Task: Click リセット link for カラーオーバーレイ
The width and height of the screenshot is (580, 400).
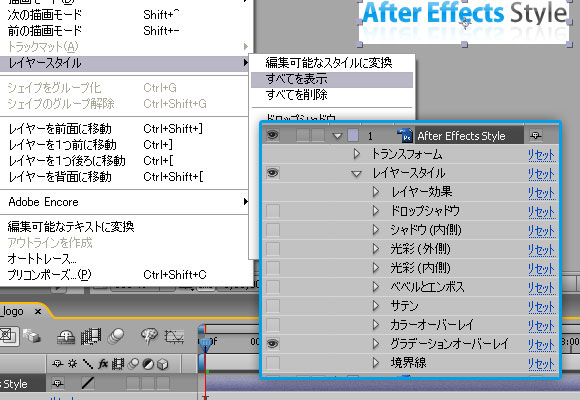Action: point(541,325)
